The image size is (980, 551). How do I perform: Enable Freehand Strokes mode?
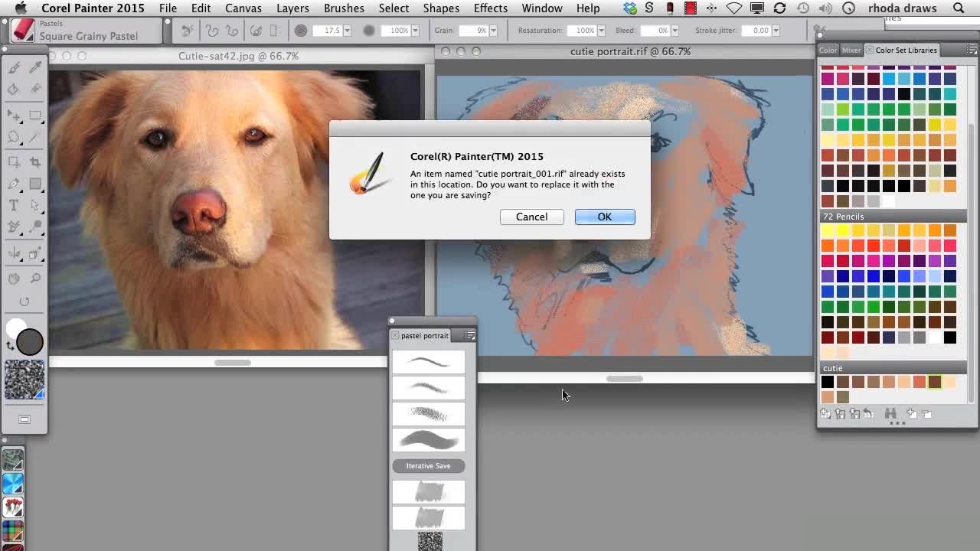click(213, 31)
